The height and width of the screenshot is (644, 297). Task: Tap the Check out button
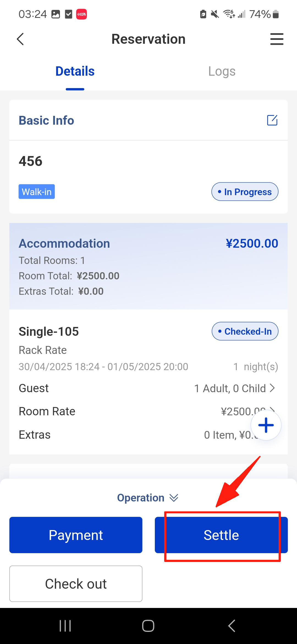pos(76,584)
